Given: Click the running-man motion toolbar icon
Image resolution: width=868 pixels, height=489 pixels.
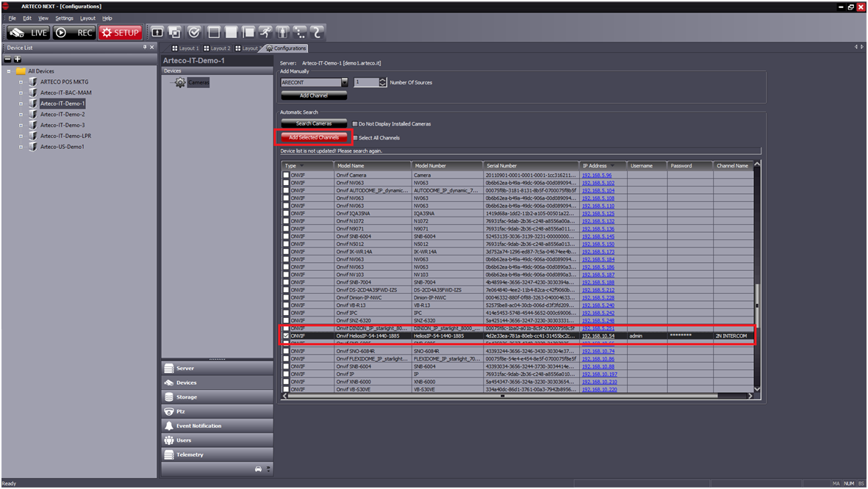Looking at the screenshot, I should (x=265, y=32).
